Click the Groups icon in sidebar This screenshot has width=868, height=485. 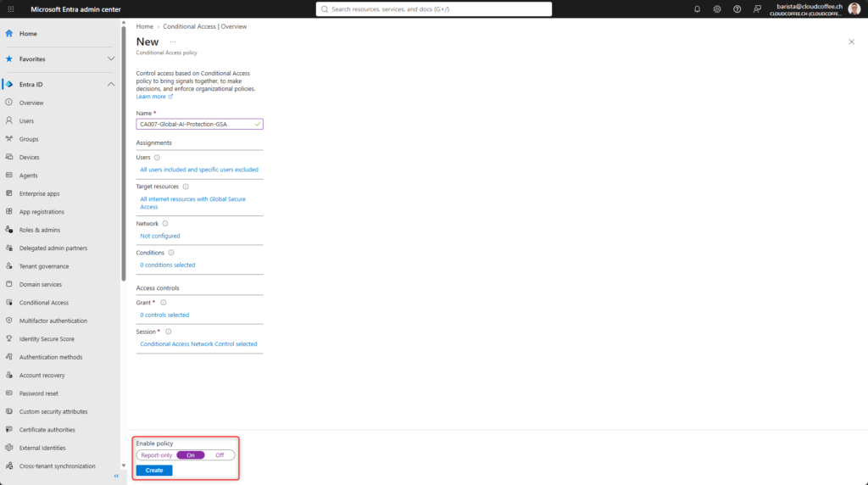pos(8,139)
